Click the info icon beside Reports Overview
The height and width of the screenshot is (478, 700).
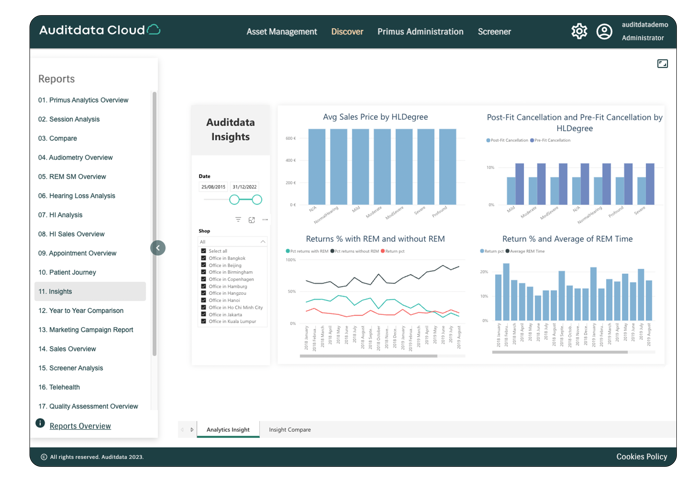pyautogui.click(x=40, y=424)
